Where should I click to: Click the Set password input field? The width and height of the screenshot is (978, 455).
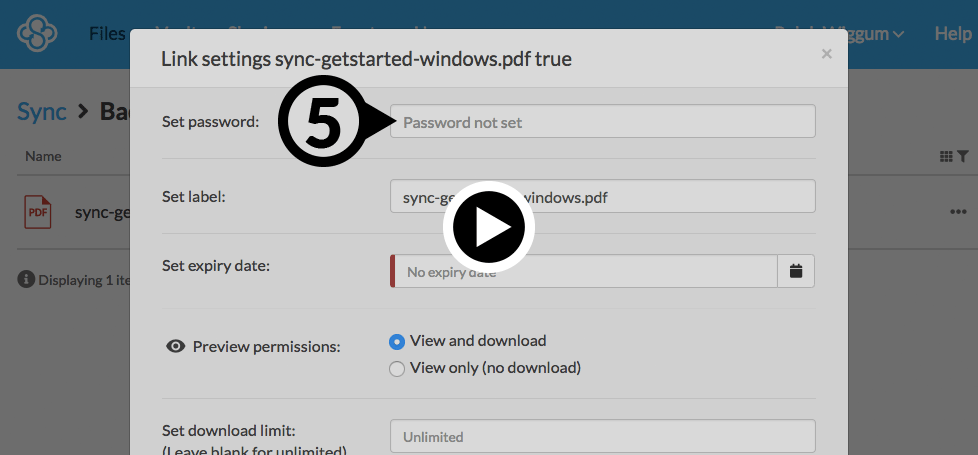[602, 122]
